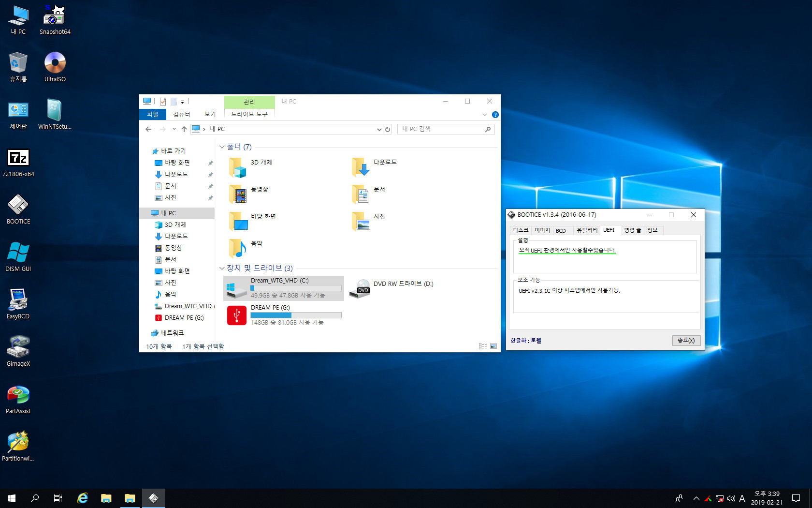Switch to details view button

(483, 346)
